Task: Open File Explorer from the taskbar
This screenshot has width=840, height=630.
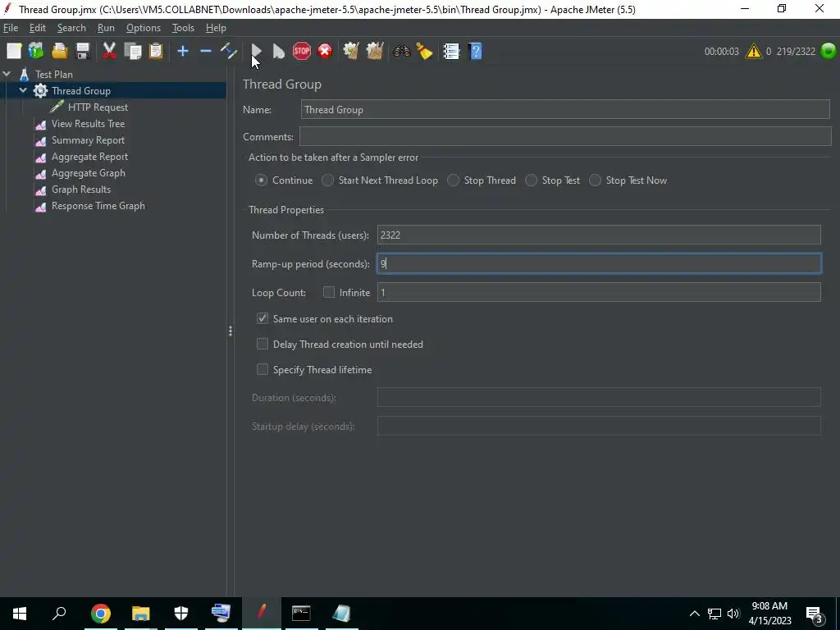Action: click(x=141, y=614)
